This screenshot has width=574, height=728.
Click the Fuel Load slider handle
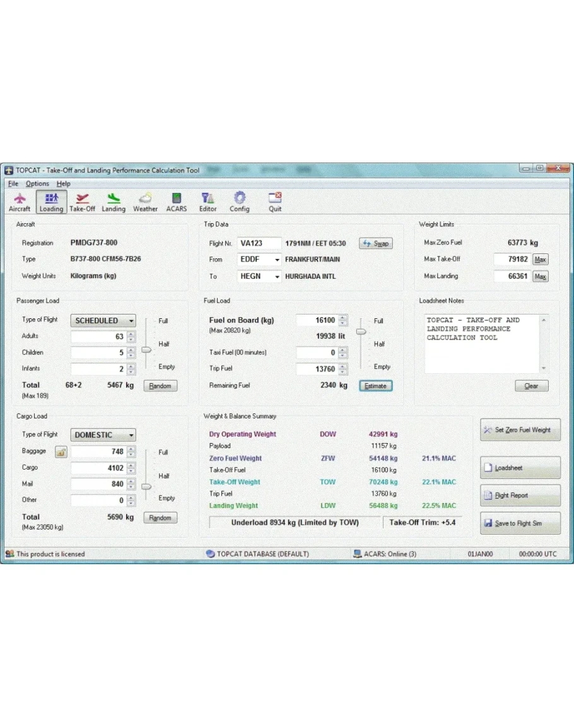pos(361,332)
